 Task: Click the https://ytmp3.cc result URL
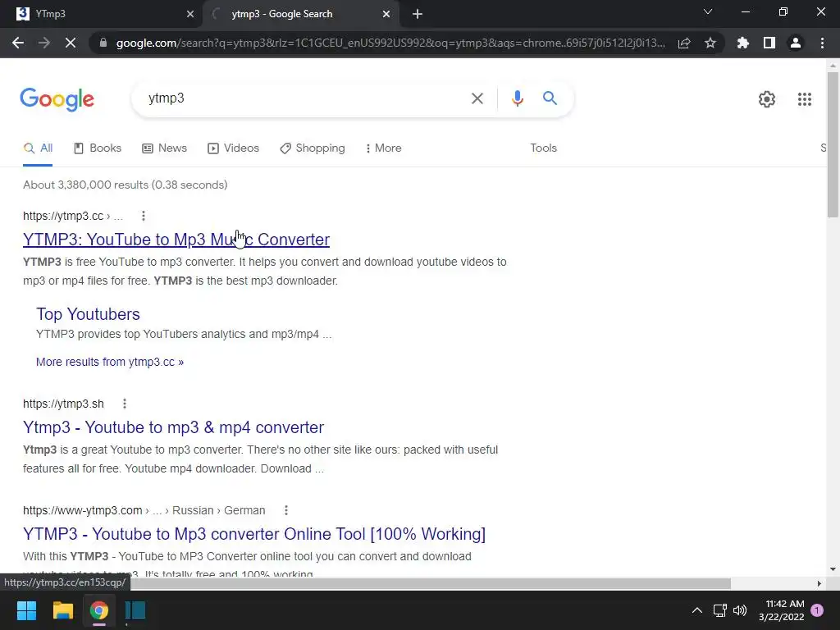[63, 216]
